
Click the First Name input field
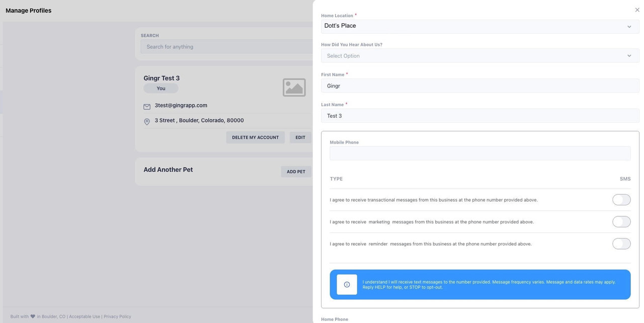pos(480,86)
